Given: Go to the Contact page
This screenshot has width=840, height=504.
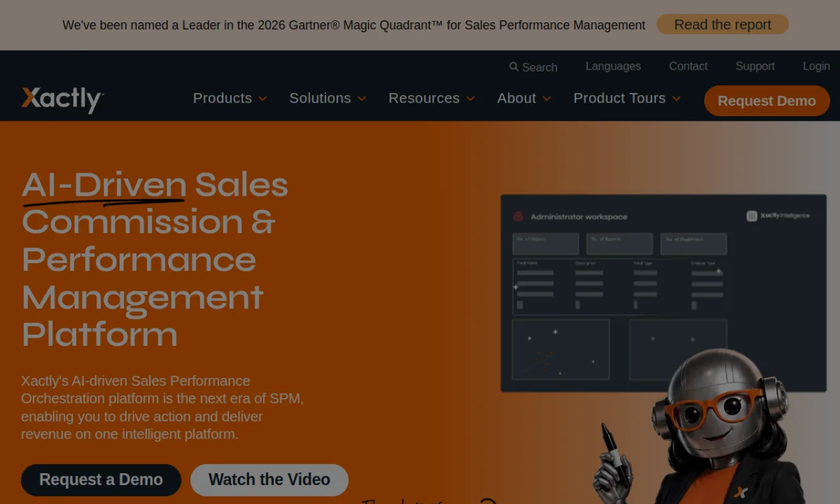Looking at the screenshot, I should pyautogui.click(x=688, y=66).
